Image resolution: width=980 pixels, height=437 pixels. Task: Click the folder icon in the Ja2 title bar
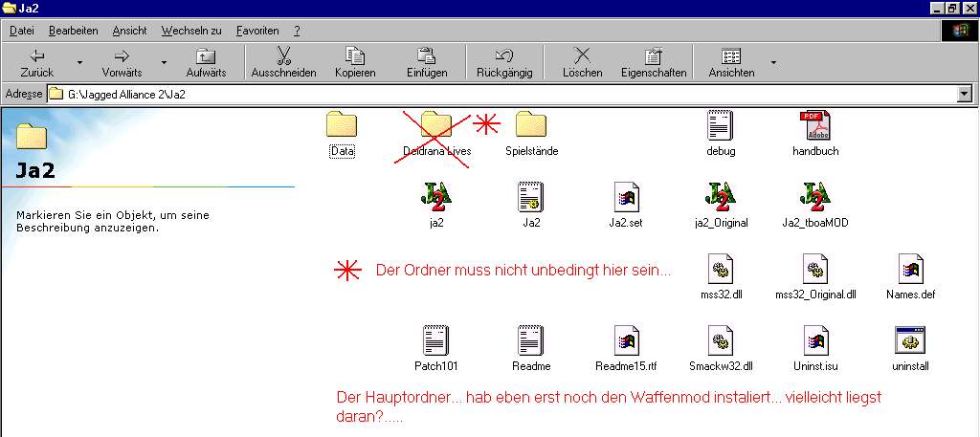point(10,8)
